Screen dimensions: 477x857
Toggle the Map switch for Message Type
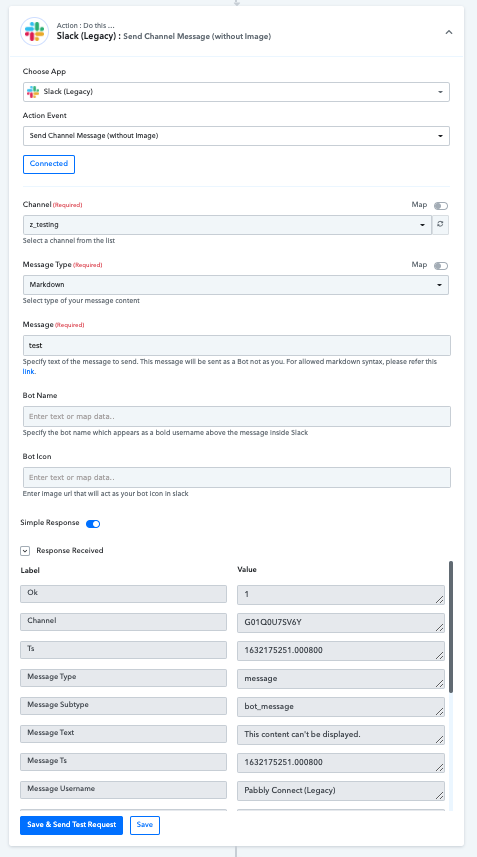[x=440, y=266]
